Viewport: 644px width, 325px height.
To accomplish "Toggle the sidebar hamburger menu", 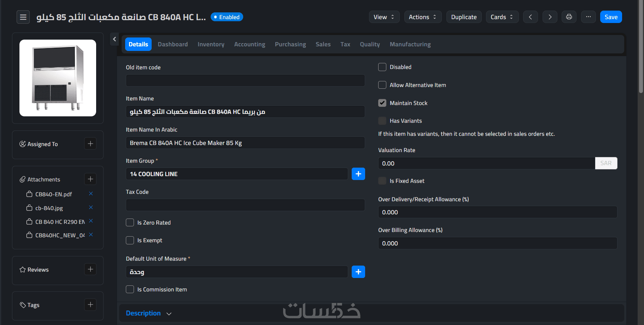I will pos(23,17).
